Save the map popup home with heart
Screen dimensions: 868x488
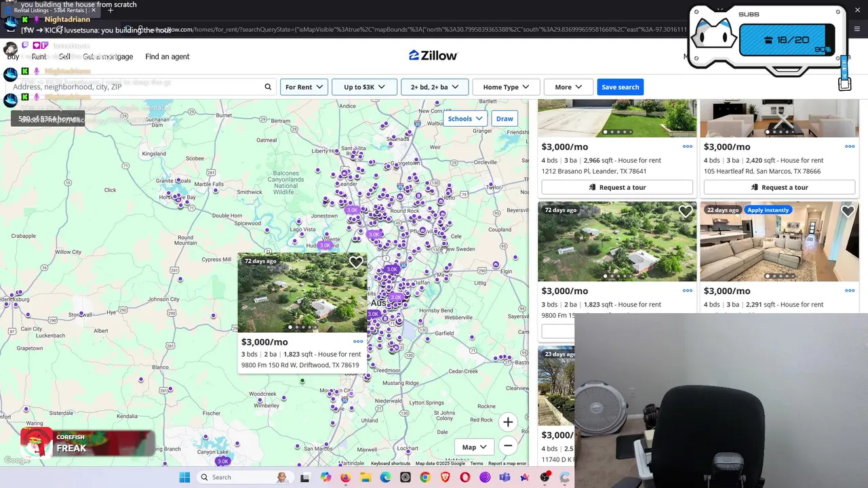356,262
